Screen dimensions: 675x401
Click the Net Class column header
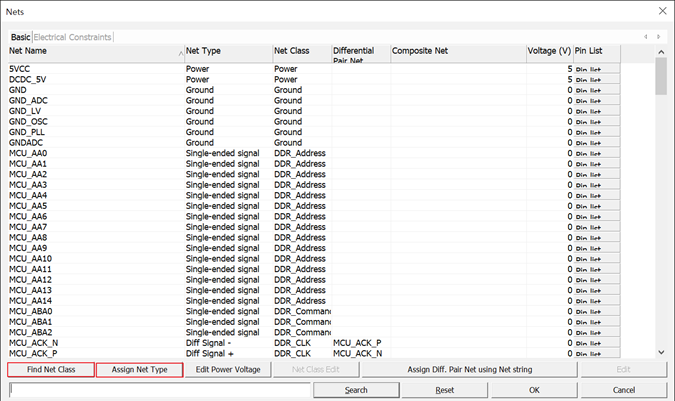(300, 50)
